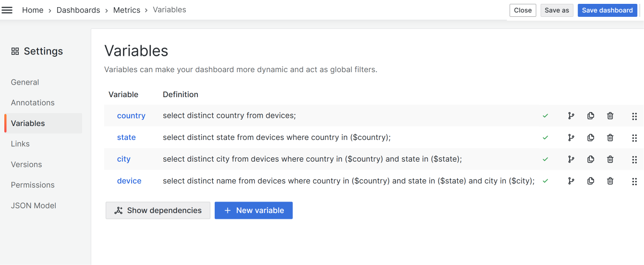
Task: Navigate to Dashboards breadcrumb
Action: tap(78, 10)
